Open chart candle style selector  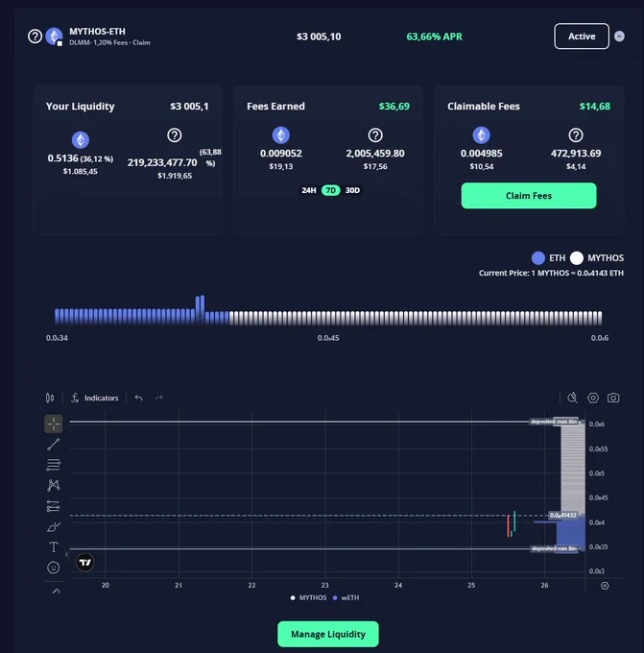click(x=50, y=399)
